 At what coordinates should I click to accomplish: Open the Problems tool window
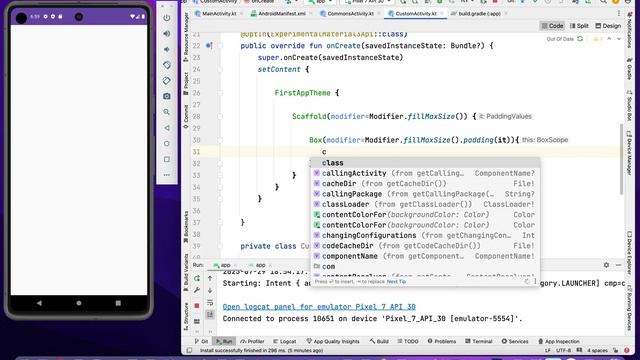point(442,341)
